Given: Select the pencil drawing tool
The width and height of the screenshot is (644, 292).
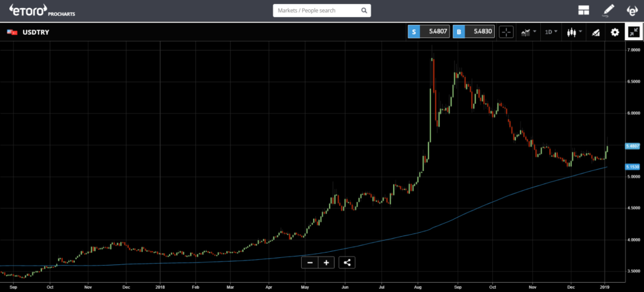Looking at the screenshot, I should 609,10.
